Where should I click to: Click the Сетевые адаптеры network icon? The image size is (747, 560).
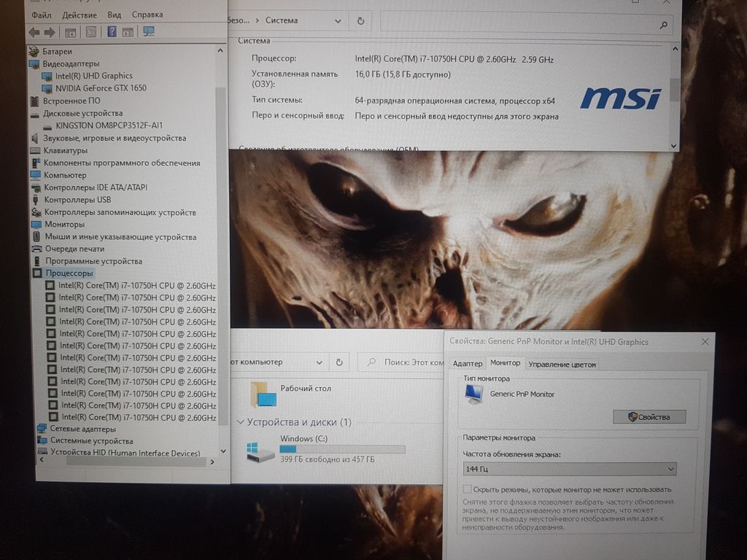click(x=42, y=429)
